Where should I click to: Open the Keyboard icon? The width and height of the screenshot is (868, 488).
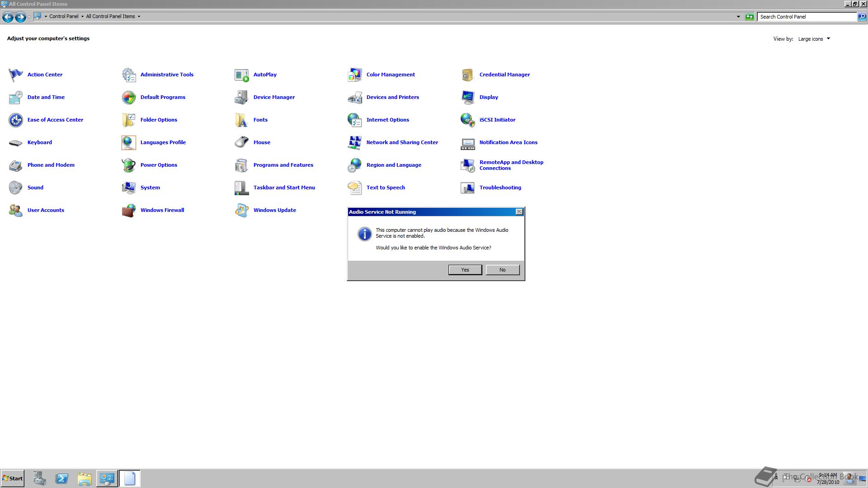[16, 142]
